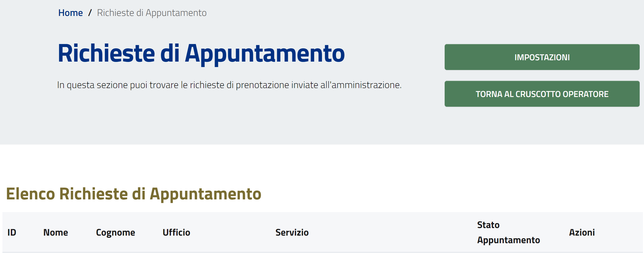Click the Cognome column header
Image resolution: width=644 pixels, height=261 pixels.
pyautogui.click(x=115, y=233)
